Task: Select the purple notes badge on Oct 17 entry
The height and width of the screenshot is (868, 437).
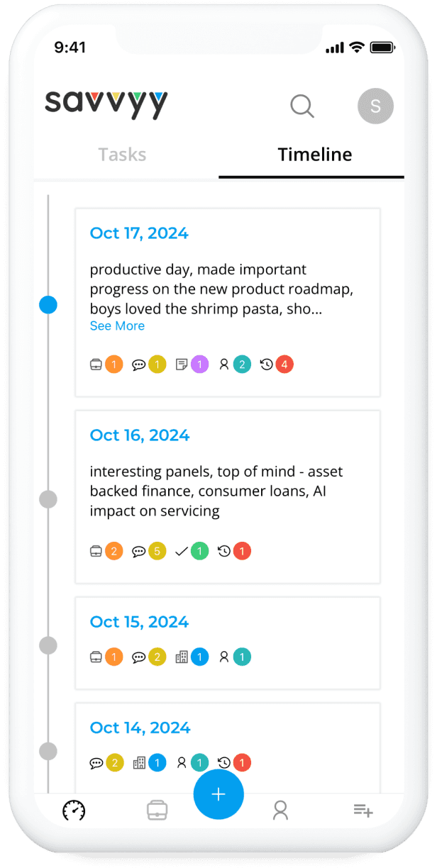Action: click(199, 364)
